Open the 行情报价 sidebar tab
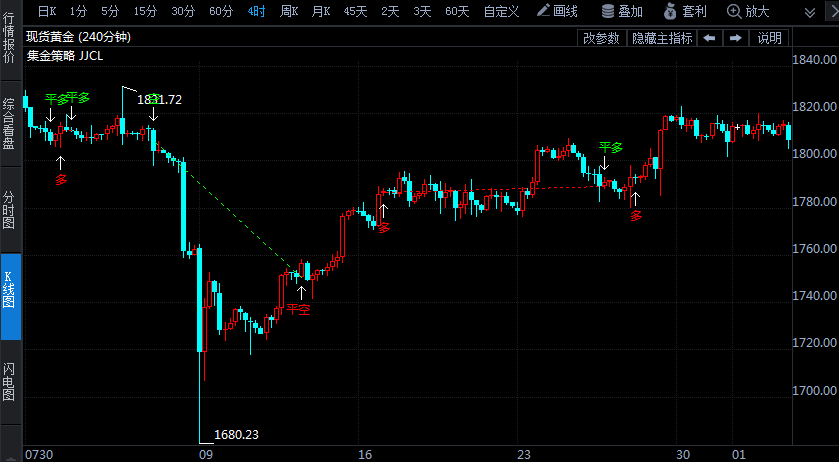839x462 pixels. click(x=9, y=37)
